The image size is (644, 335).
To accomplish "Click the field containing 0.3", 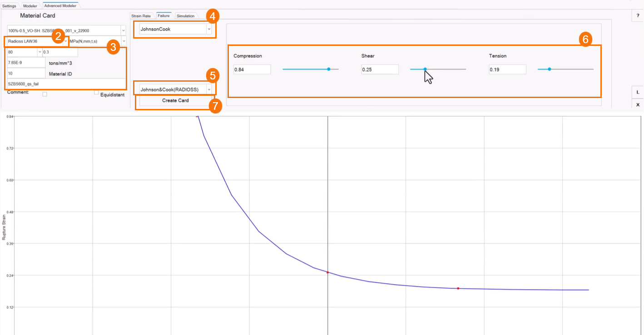I will tap(60, 53).
